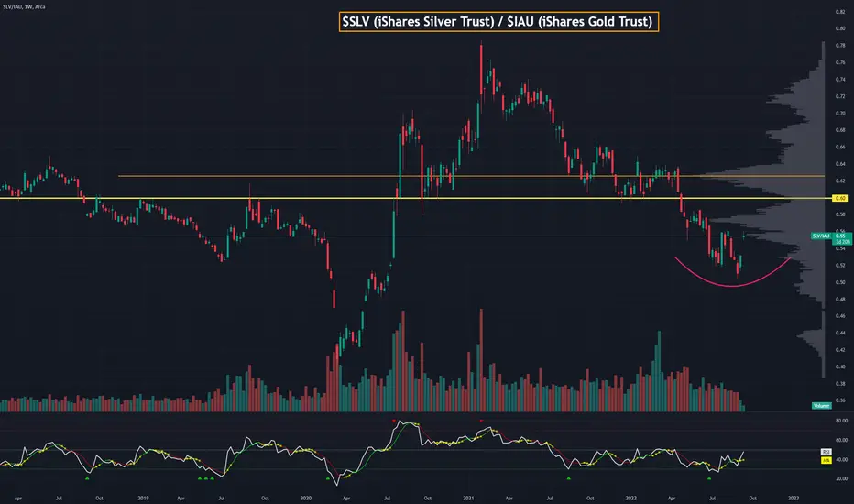Select the $SLV / $IAU chart title box

[x=498, y=22]
